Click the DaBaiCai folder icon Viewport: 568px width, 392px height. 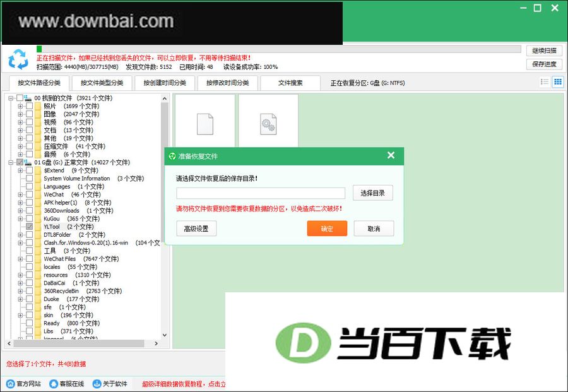pos(38,283)
